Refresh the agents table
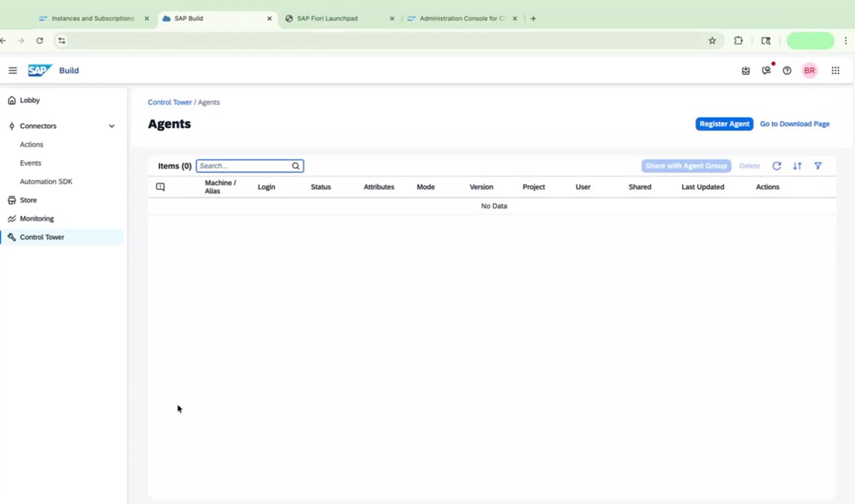 pyautogui.click(x=777, y=166)
